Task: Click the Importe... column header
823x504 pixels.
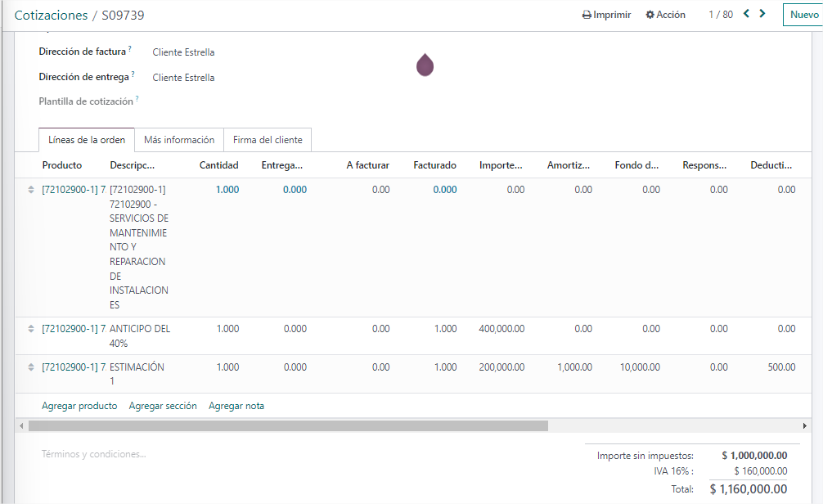Action: tap(501, 164)
